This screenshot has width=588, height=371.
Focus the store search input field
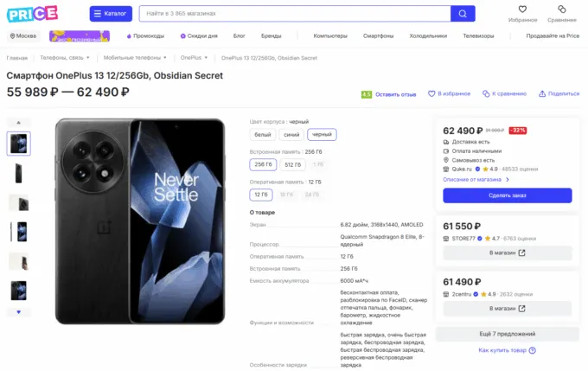[x=294, y=14]
